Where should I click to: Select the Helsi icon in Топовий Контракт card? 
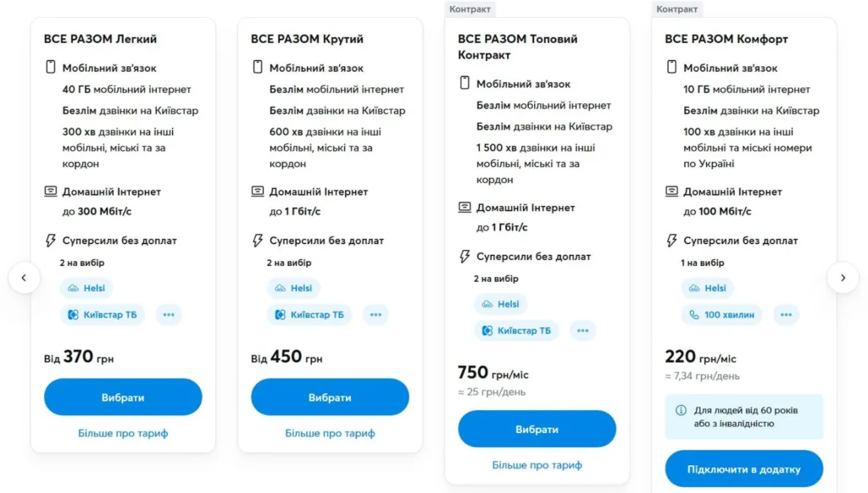point(487,304)
